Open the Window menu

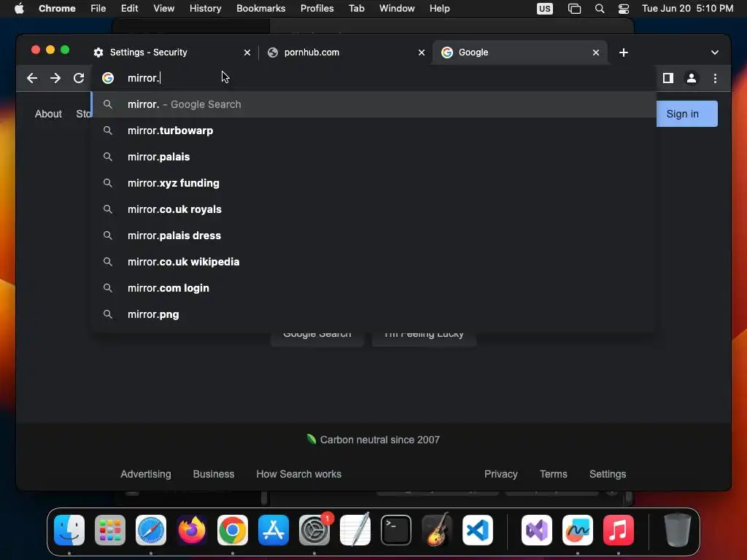point(397,9)
